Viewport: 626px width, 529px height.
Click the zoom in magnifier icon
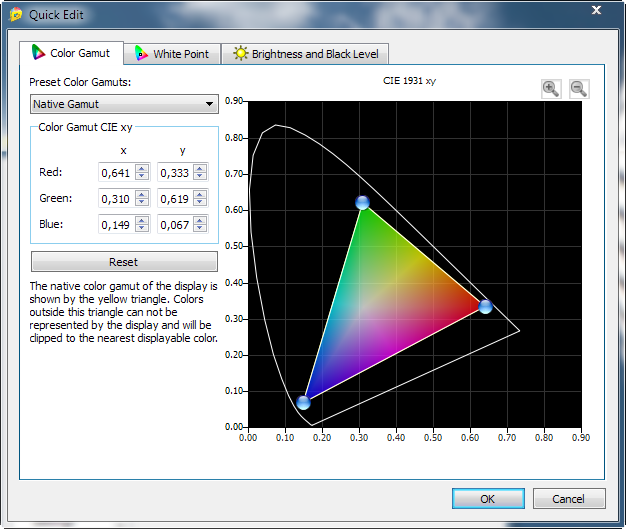click(550, 88)
